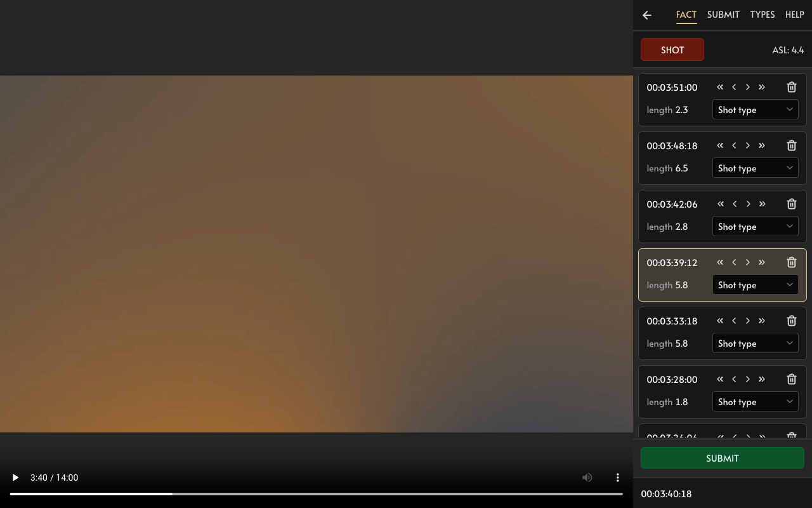Delete the 00:03:33:18 shot entry
This screenshot has width=812, height=508.
click(792, 321)
